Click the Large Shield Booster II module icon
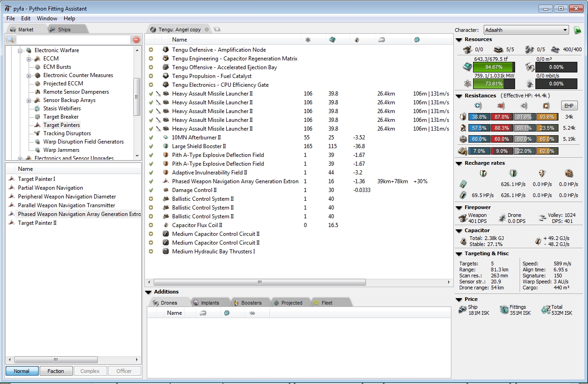 [x=166, y=146]
